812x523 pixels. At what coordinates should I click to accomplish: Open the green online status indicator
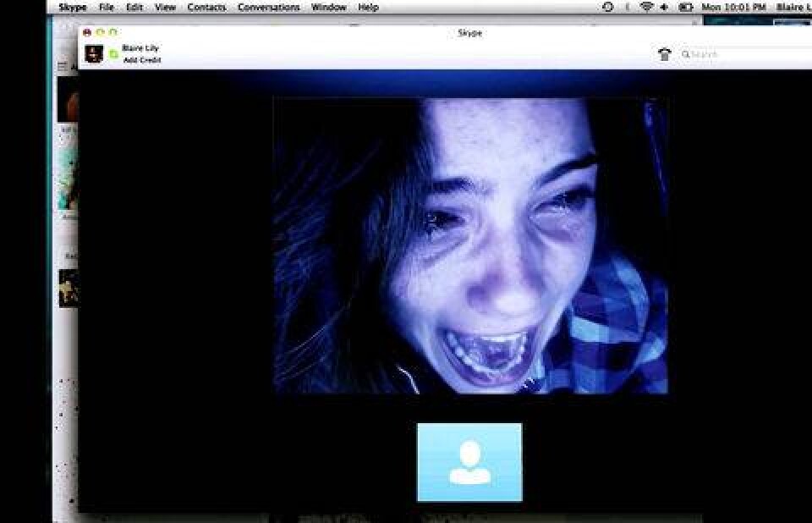click(113, 54)
